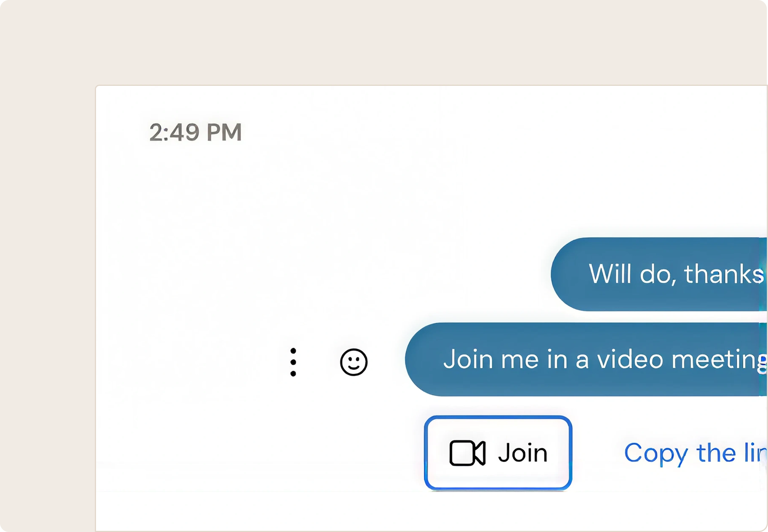Expand options for the video meeting message
Screen dimensions: 768x532
click(293, 362)
